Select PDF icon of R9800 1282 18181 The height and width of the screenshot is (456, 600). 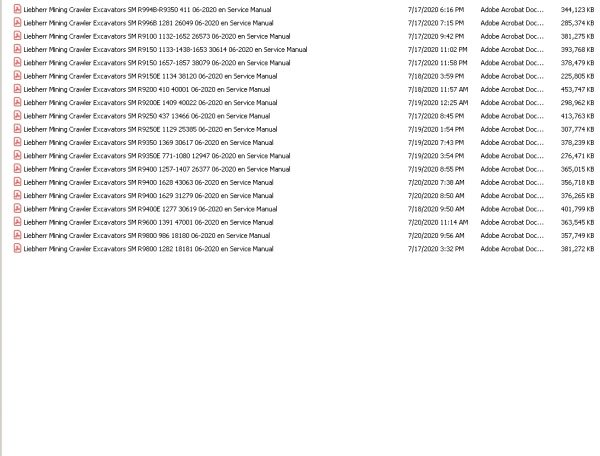(17, 249)
